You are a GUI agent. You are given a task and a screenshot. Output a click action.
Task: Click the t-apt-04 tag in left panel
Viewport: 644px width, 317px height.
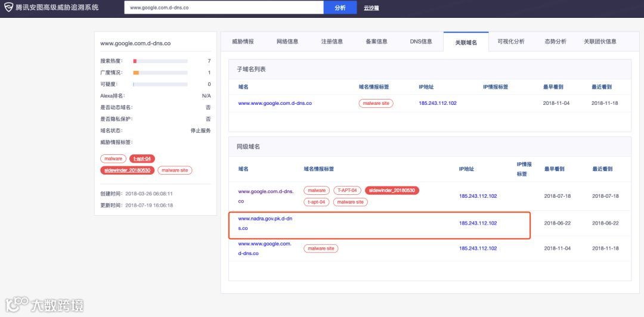142,158
